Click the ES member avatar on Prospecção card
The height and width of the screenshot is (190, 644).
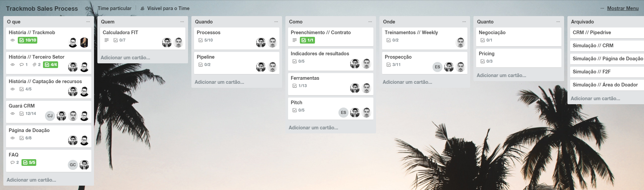coord(437,67)
